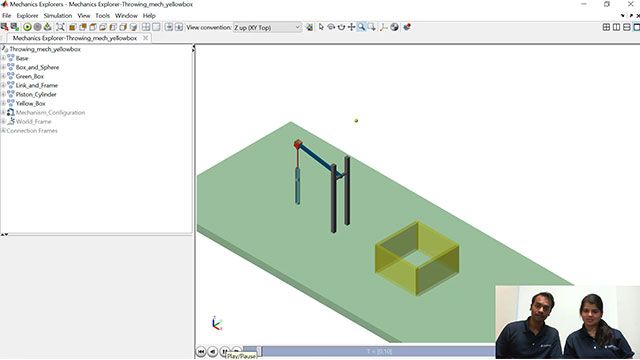Select the Mechanics Explorer-Throwing_mech_yellowbox tab
Image resolution: width=640 pixels, height=360 pixels.
75,38
